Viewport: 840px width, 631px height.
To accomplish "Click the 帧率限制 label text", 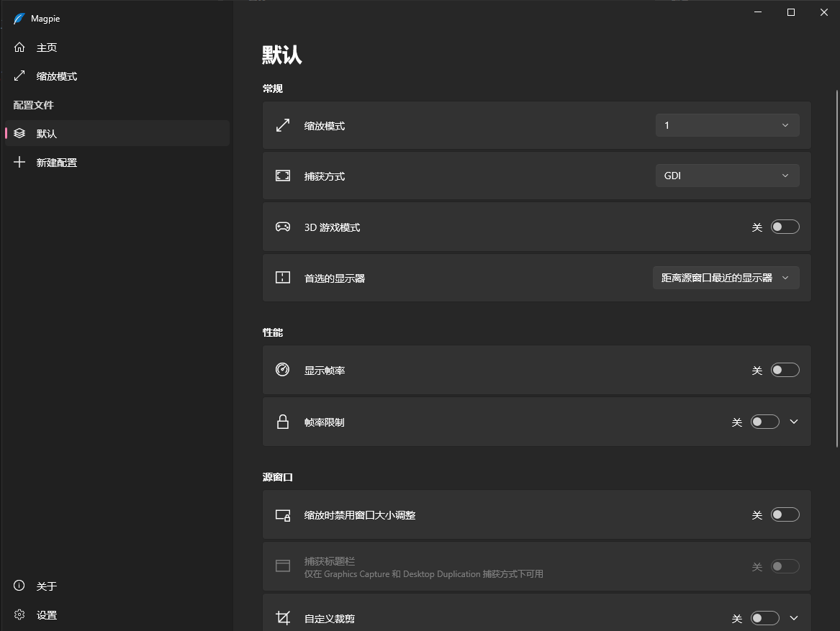I will click(x=325, y=422).
